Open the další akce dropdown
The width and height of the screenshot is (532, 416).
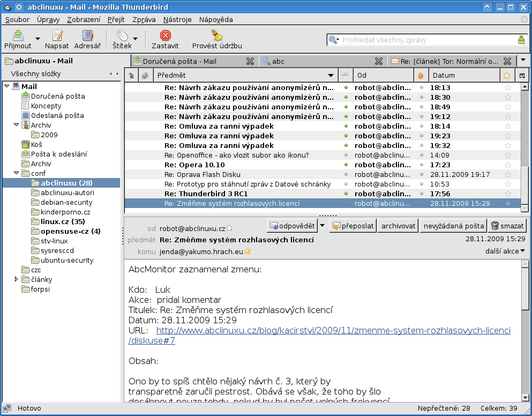pyautogui.click(x=505, y=251)
